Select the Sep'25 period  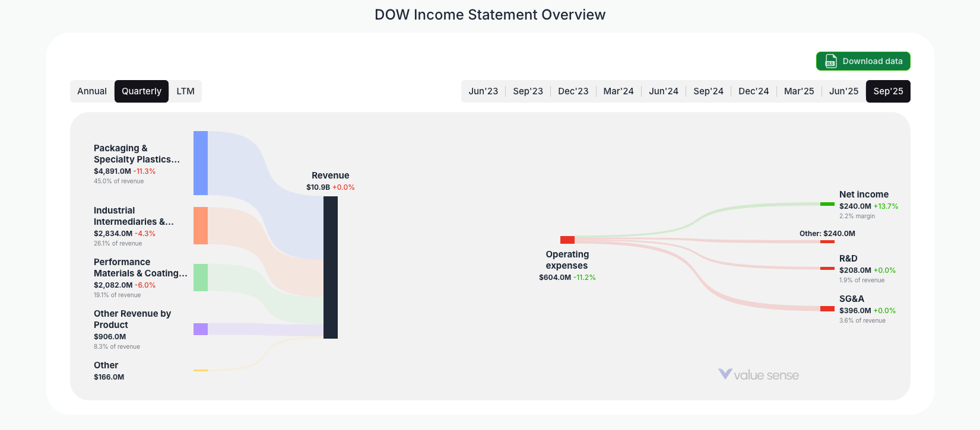pos(888,91)
